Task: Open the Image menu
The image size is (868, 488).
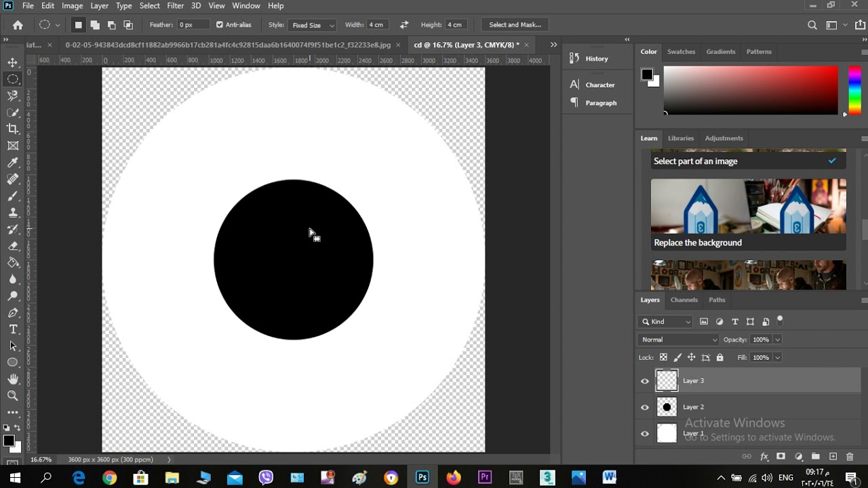Action: (73, 5)
